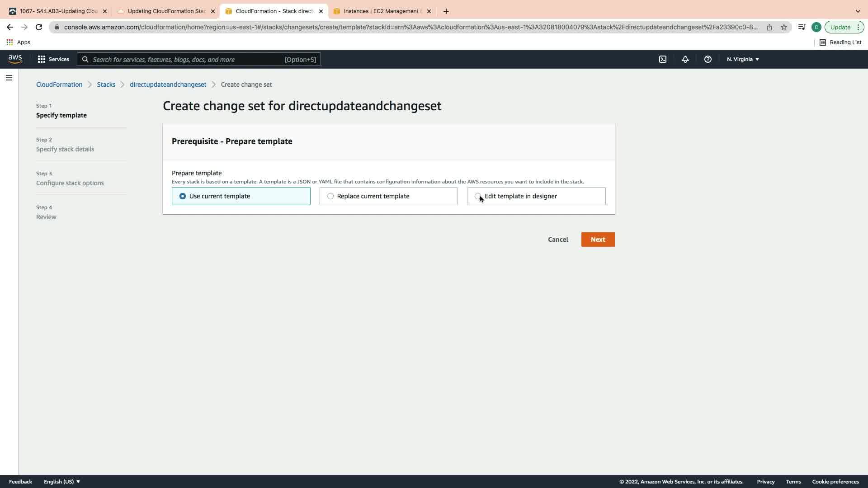Open directupdateandchangeset breadcrumb link
868x488 pixels.
[168, 84]
